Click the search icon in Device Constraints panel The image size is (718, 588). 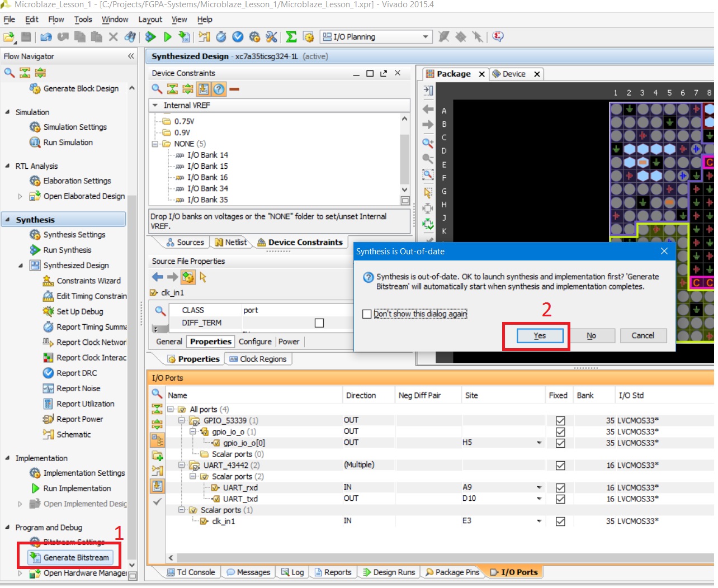(157, 89)
